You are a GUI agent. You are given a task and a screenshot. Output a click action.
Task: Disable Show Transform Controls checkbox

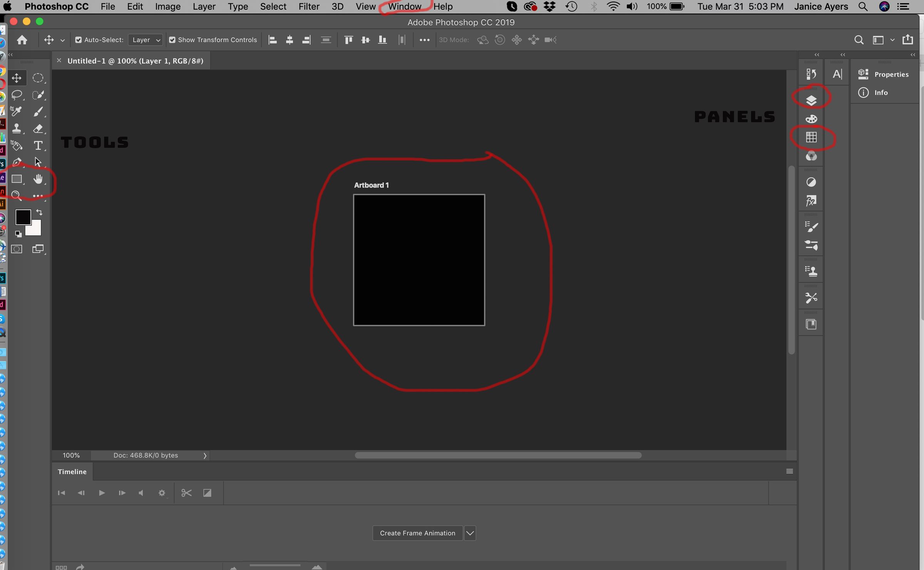click(x=172, y=40)
